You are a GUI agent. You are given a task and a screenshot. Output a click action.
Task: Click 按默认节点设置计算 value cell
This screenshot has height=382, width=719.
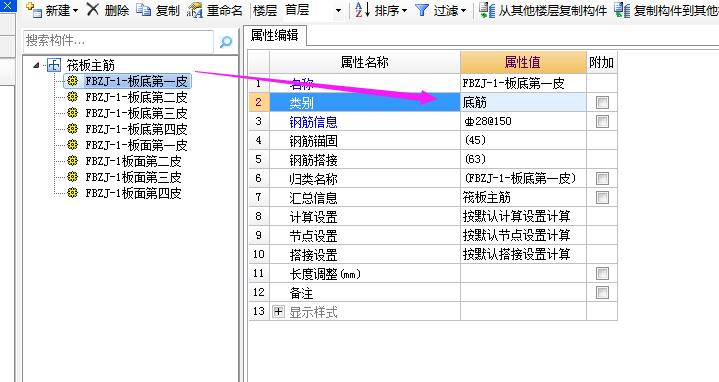pyautogui.click(x=523, y=235)
